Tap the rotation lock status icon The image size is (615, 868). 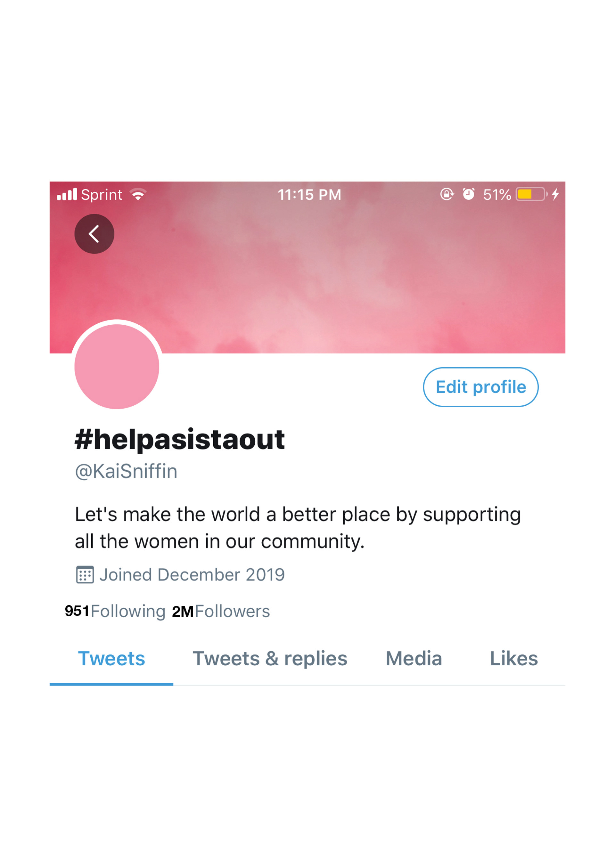point(447,194)
